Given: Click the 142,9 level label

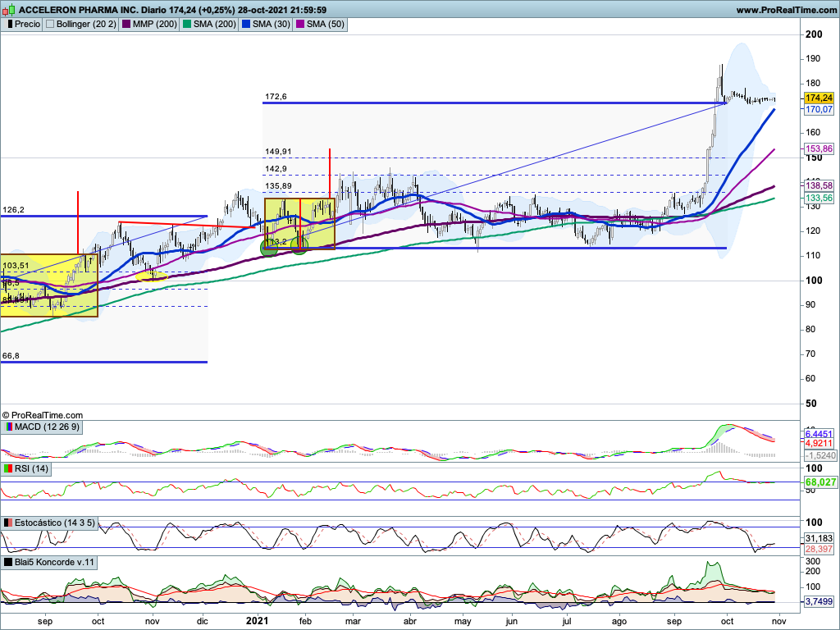Looking at the screenshot, I should [x=276, y=169].
